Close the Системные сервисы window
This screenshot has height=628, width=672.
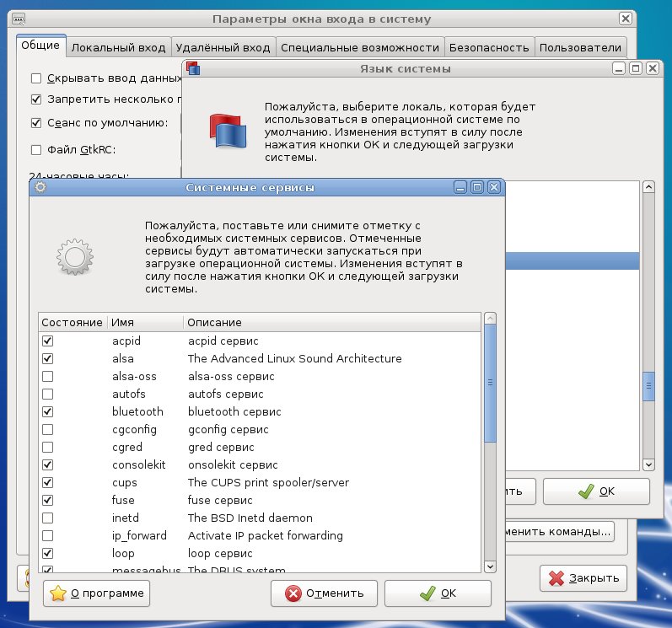[x=494, y=188]
